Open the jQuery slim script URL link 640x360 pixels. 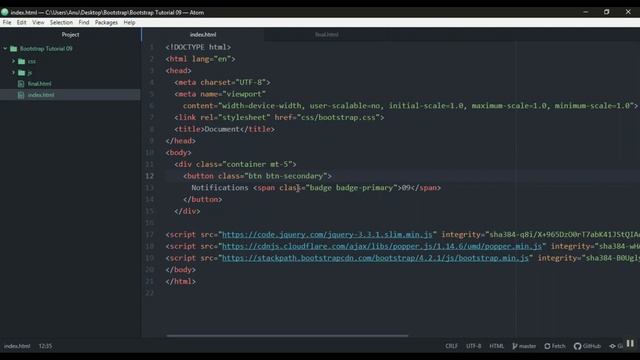pyautogui.click(x=327, y=234)
